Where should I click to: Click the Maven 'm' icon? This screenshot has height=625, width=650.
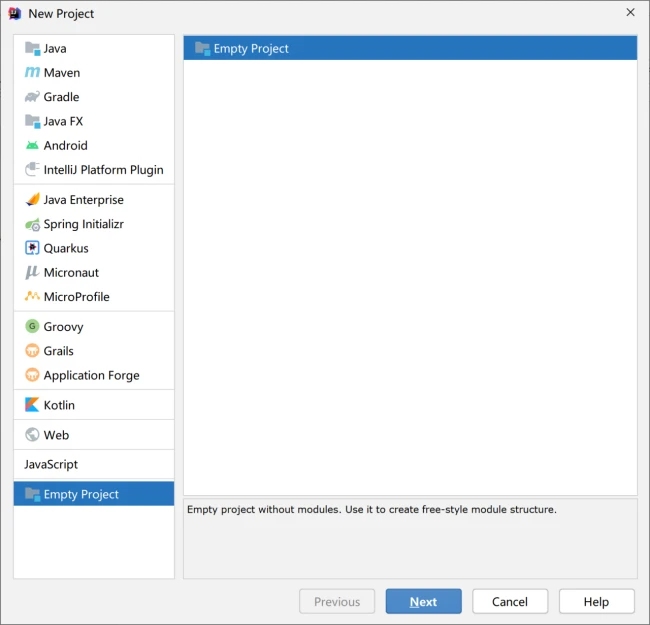click(32, 73)
